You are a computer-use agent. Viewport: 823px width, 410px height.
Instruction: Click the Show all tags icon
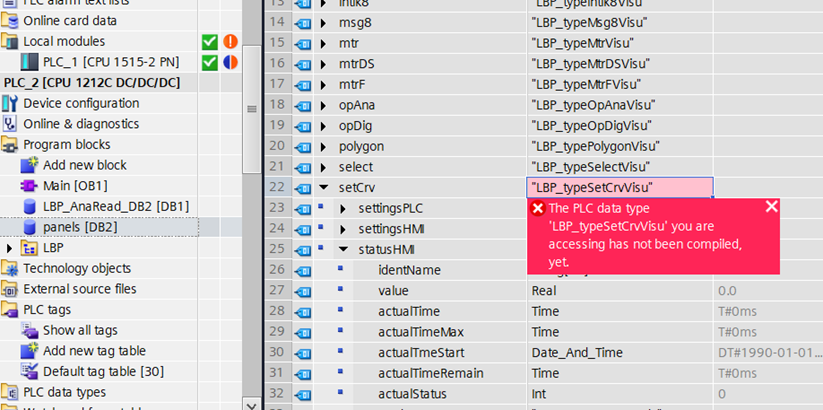(30, 330)
